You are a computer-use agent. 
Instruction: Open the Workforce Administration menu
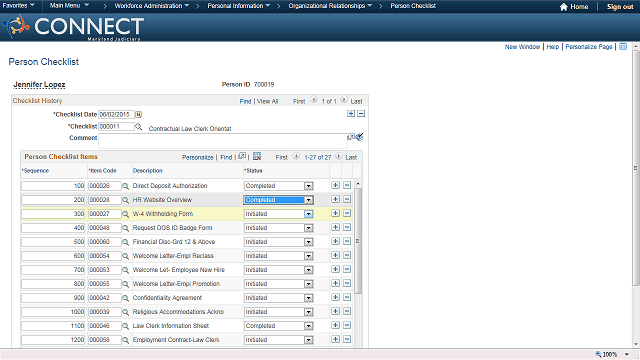151,6
